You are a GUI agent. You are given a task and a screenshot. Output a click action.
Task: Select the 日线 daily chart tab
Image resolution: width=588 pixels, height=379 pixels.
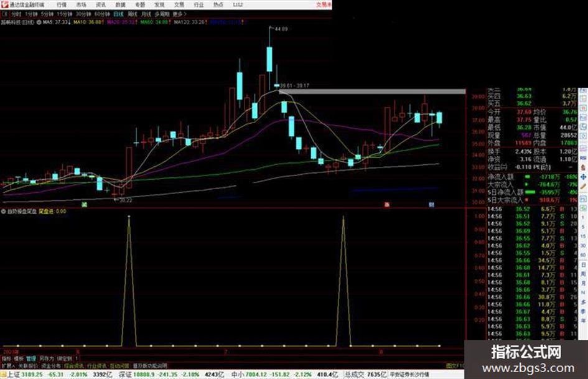click(118, 14)
